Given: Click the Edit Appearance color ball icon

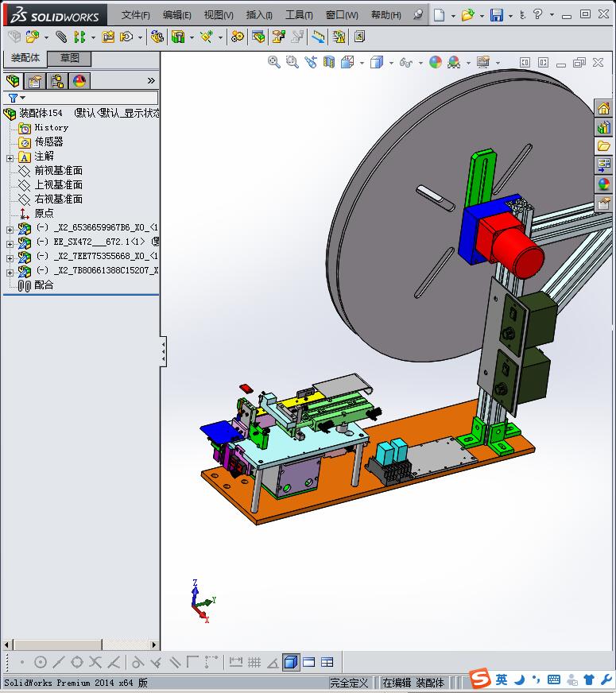Looking at the screenshot, I should 436,62.
